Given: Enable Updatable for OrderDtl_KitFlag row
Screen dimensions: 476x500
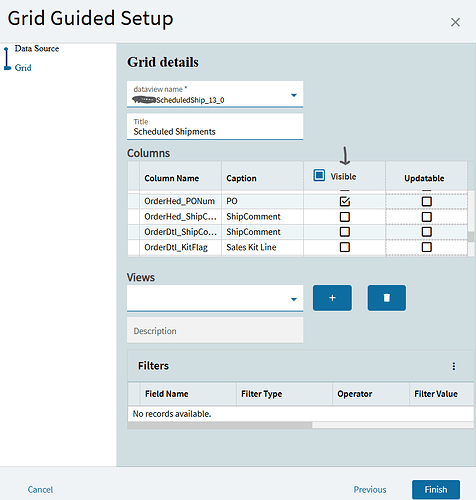Looking at the screenshot, I should (x=427, y=247).
